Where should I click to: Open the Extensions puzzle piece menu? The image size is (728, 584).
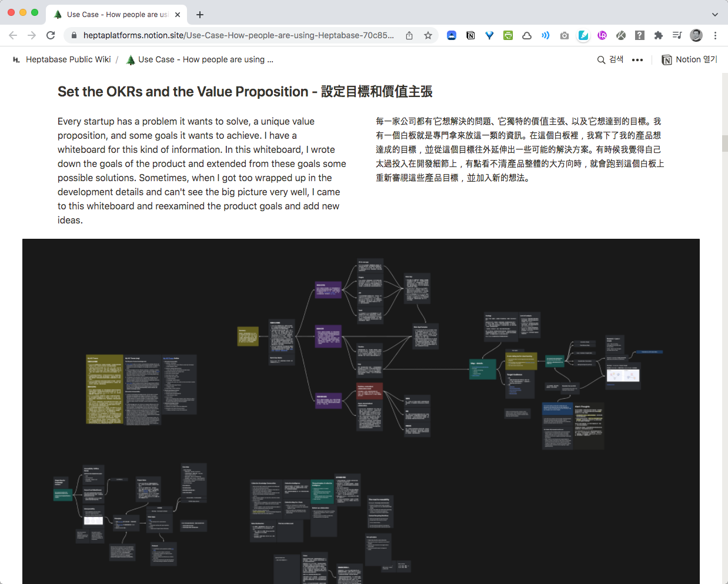point(659,35)
